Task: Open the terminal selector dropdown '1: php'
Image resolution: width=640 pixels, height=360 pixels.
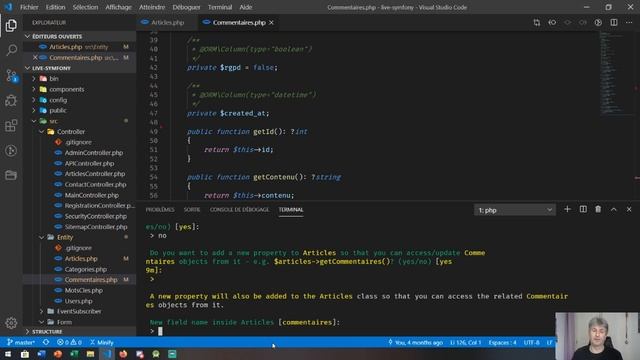Action: coord(515,210)
